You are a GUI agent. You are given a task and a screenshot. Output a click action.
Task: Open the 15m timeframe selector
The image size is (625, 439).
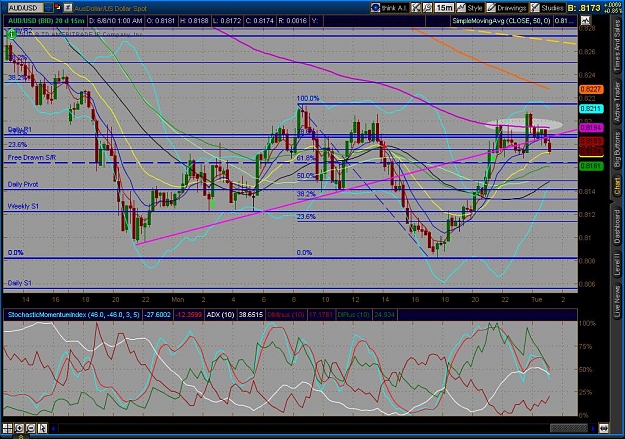(444, 8)
